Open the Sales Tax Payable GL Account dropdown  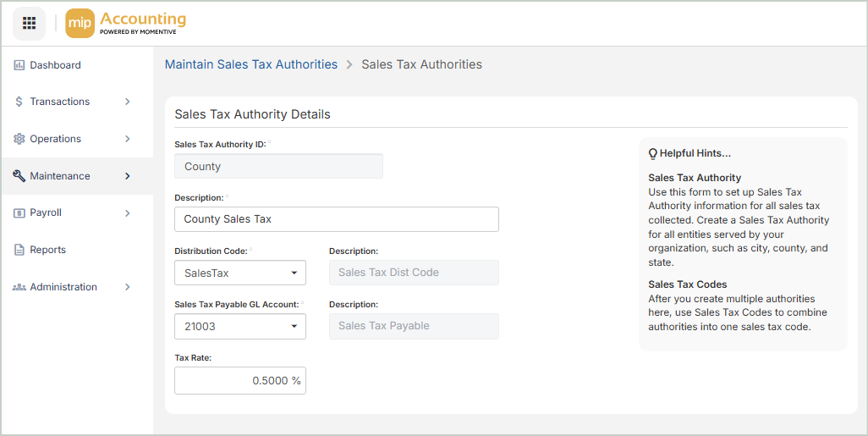[239, 326]
